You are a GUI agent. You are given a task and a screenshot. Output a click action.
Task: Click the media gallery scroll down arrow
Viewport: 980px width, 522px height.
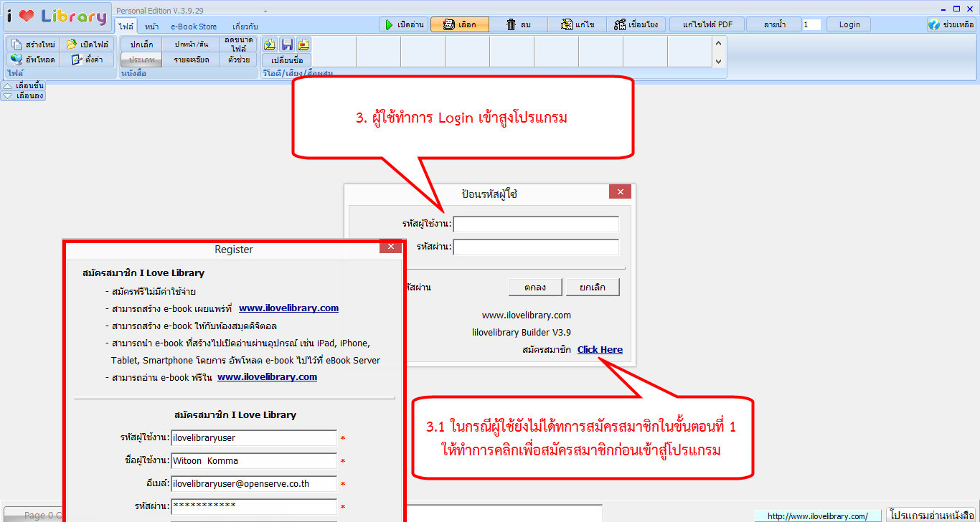coord(720,61)
